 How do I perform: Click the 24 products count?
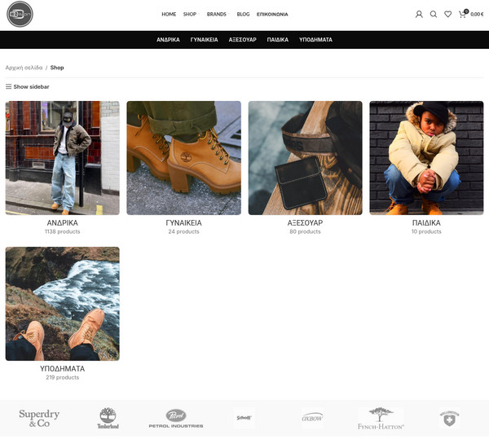point(183,231)
